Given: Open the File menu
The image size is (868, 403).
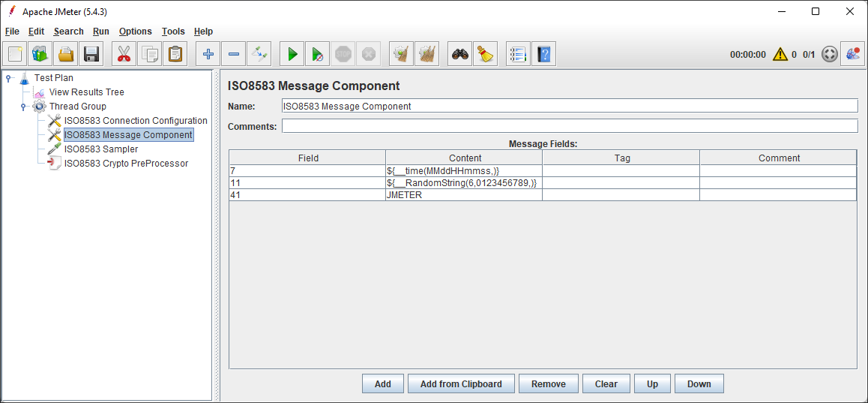Looking at the screenshot, I should coord(12,32).
